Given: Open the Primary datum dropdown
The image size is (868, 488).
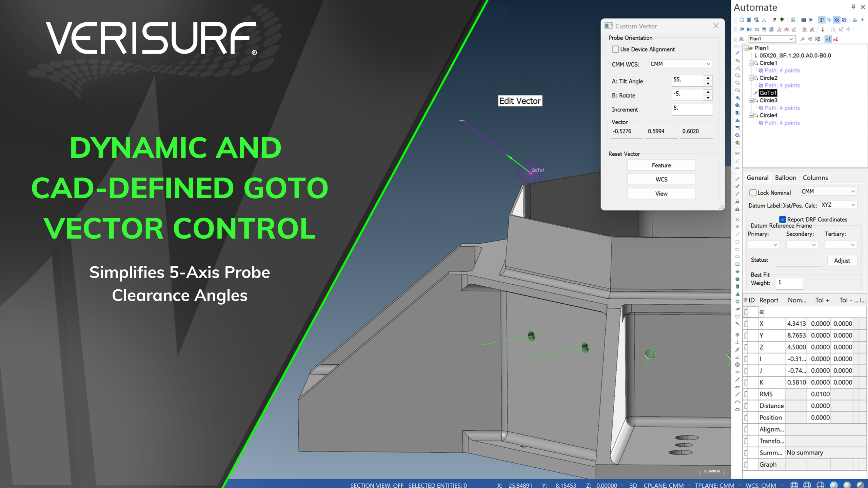Looking at the screenshot, I should coord(764,245).
